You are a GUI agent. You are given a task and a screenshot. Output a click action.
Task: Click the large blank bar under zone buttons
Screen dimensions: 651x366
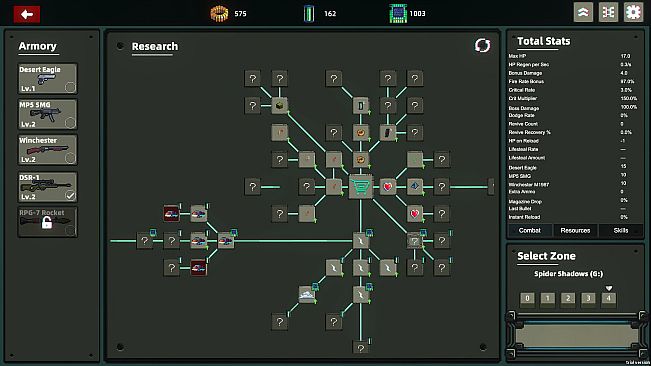coord(576,335)
